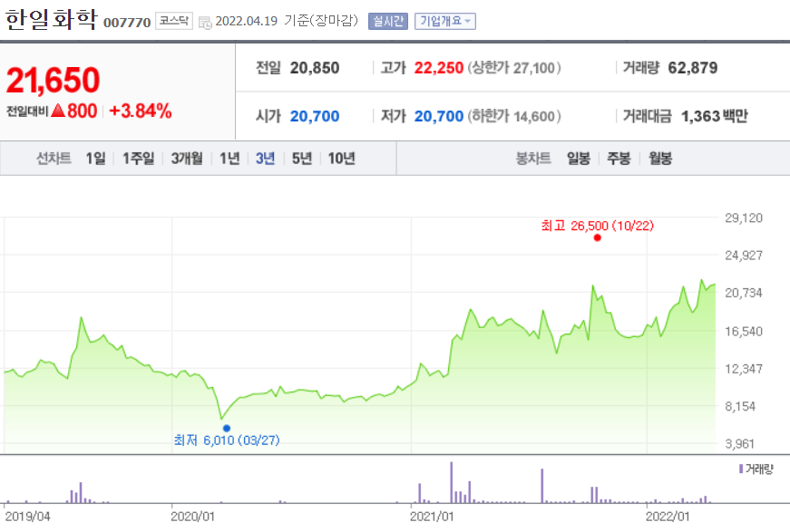Image resolution: width=790 pixels, height=532 pixels.
Task: Click the blue 최저 6,010 low marker dot
Action: tap(227, 429)
